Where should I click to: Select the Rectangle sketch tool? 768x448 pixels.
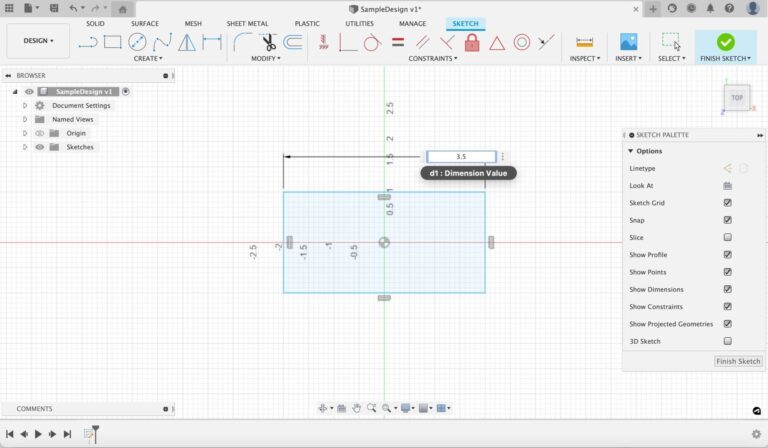(x=112, y=42)
